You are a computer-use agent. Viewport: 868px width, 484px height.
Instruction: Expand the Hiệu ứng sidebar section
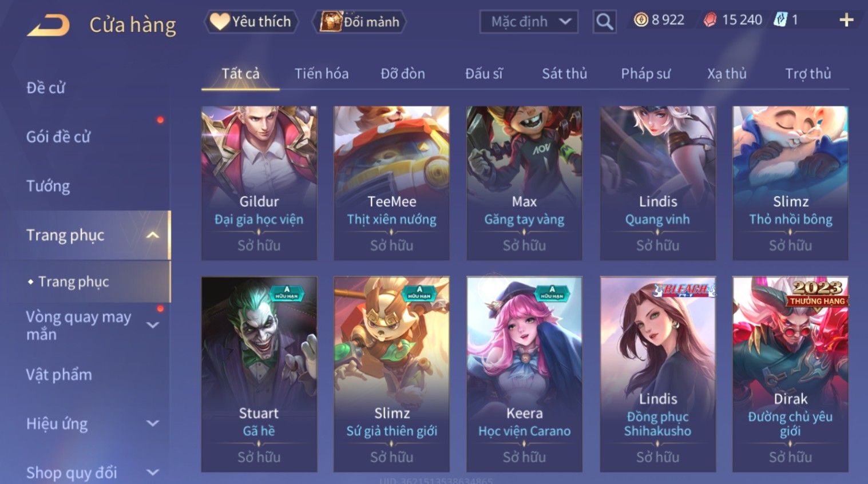[153, 424]
